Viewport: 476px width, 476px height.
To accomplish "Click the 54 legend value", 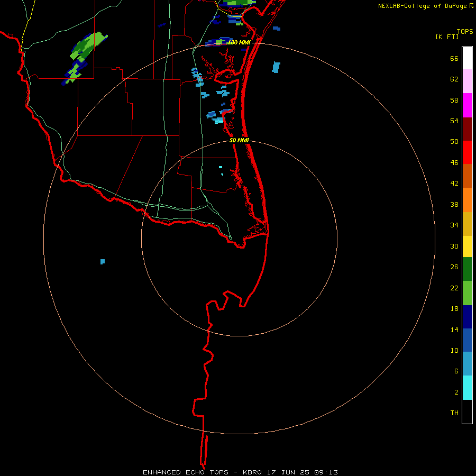I will pos(454,121).
